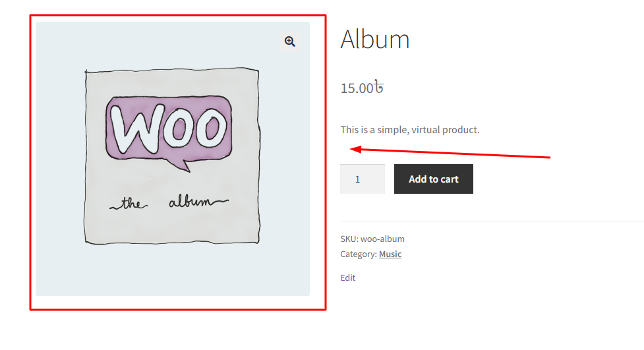This screenshot has width=644, height=350.
Task: Click the Category label text
Action: [358, 254]
